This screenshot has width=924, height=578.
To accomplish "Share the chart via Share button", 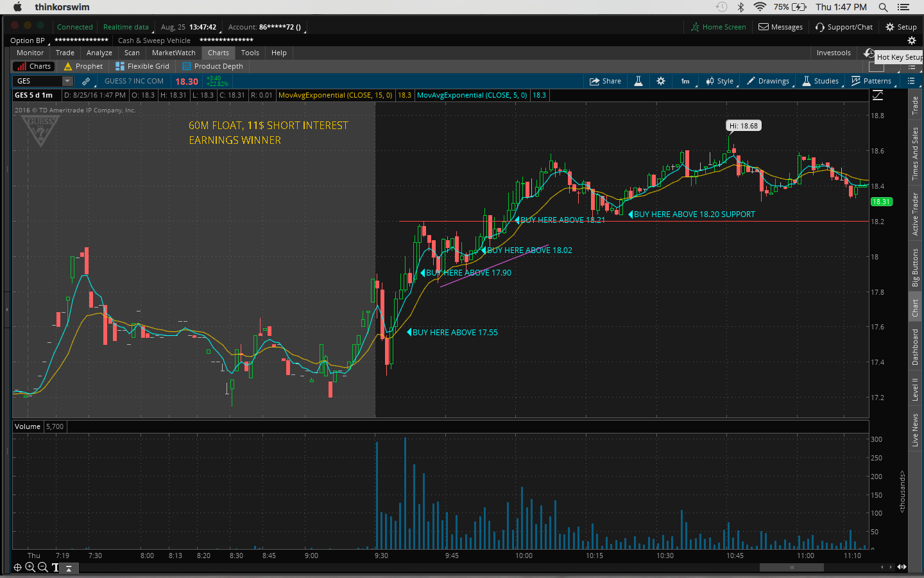I will click(606, 81).
